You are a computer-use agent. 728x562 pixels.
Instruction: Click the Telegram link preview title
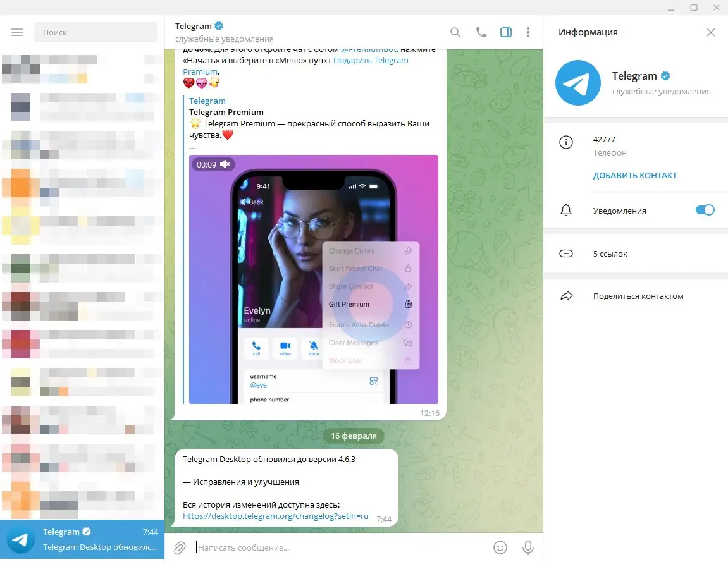pos(207,101)
